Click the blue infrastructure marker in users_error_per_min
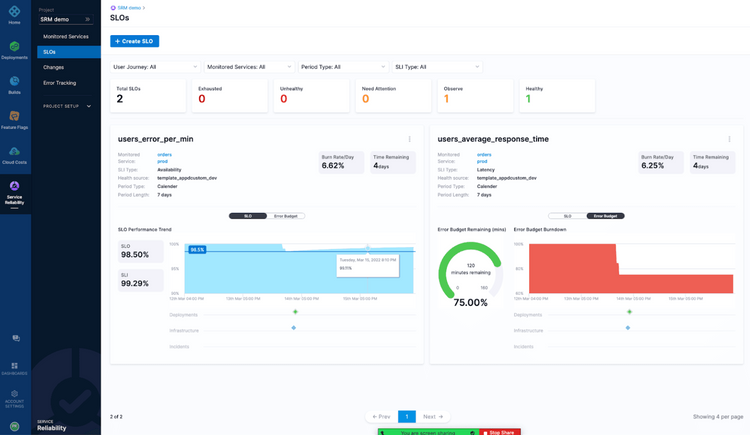The width and height of the screenshot is (750, 435). [x=293, y=328]
